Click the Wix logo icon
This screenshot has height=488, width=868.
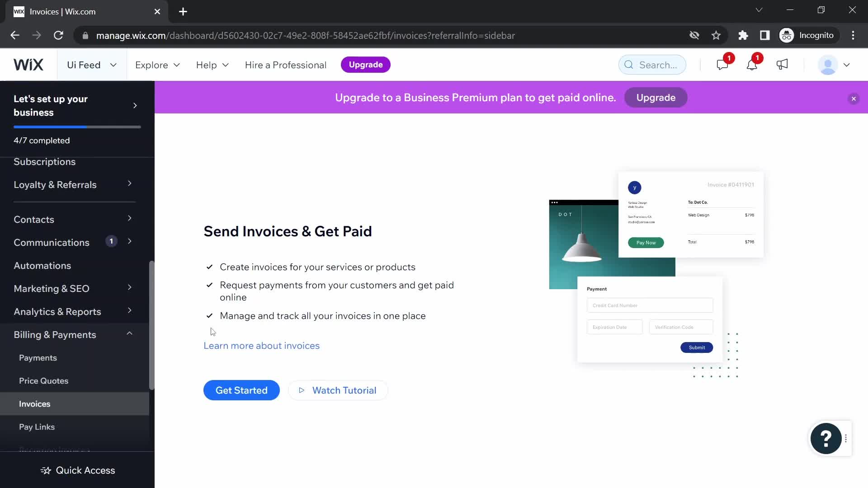[28, 64]
